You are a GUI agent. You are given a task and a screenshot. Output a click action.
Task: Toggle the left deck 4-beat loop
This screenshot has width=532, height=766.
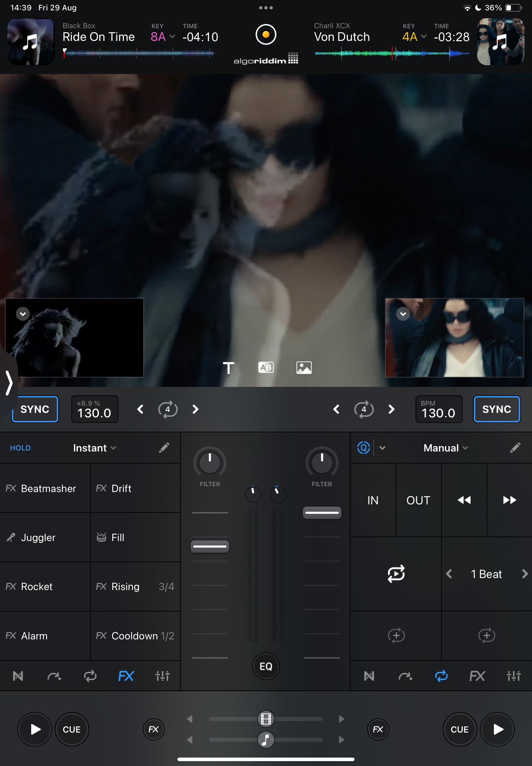[x=168, y=409]
